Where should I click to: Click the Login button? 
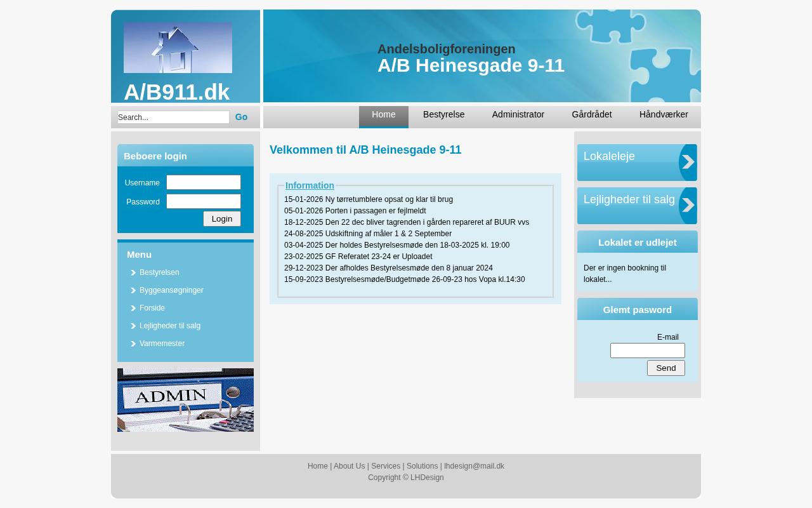coord(222,218)
